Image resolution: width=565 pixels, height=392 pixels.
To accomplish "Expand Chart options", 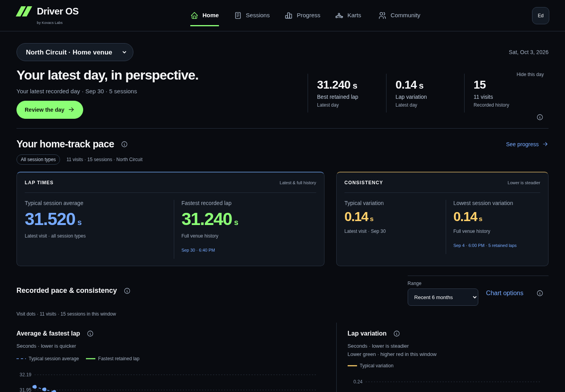I will (505, 293).
